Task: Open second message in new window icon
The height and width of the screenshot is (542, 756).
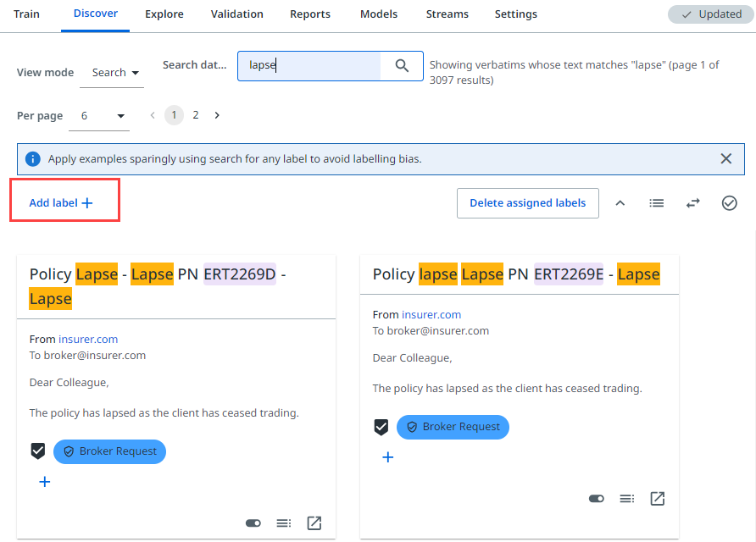Action: pos(657,499)
